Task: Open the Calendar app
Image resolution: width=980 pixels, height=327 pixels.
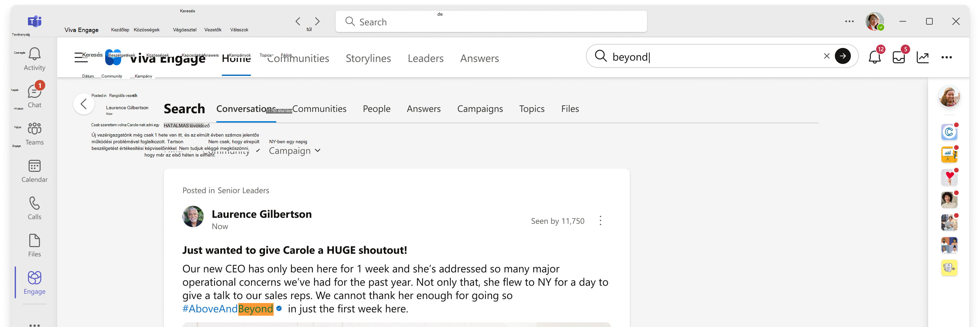Action: point(34,171)
